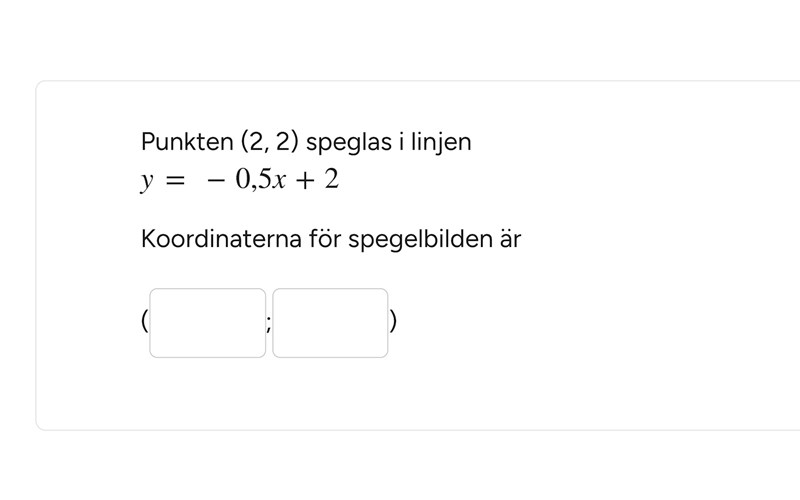Click the term '0,5x' in the equation
Image resolution: width=800 pixels, height=500 pixels.
(x=257, y=181)
